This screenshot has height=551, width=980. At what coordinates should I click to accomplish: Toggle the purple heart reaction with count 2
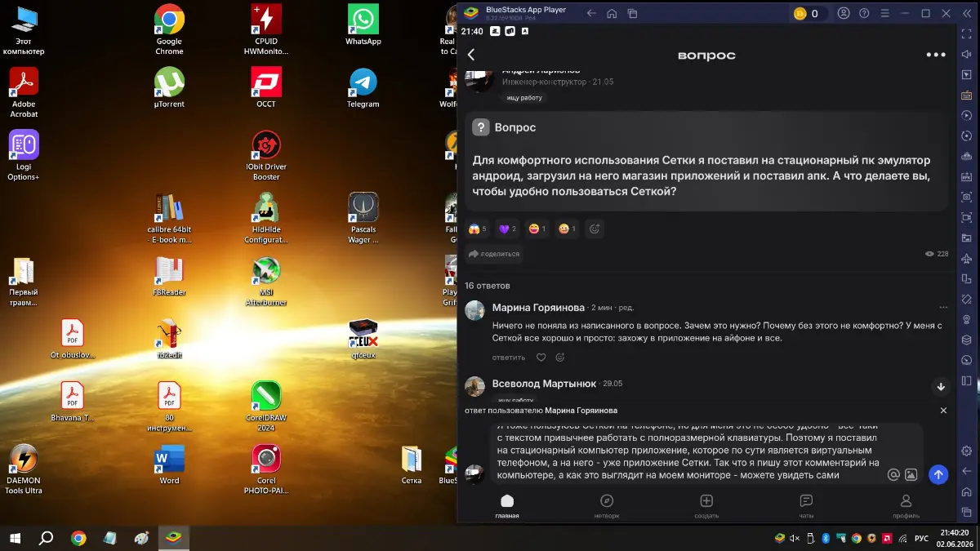pyautogui.click(x=508, y=229)
